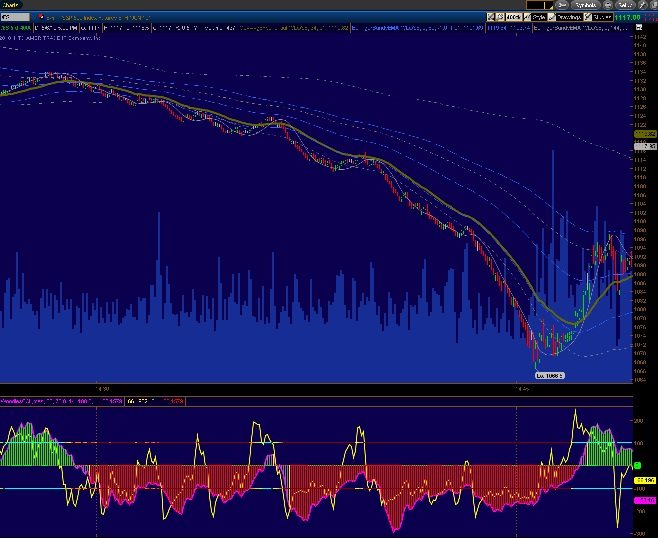Click the yellow value label in the lower study
Viewport: 658px width, 538px height.
click(x=645, y=480)
